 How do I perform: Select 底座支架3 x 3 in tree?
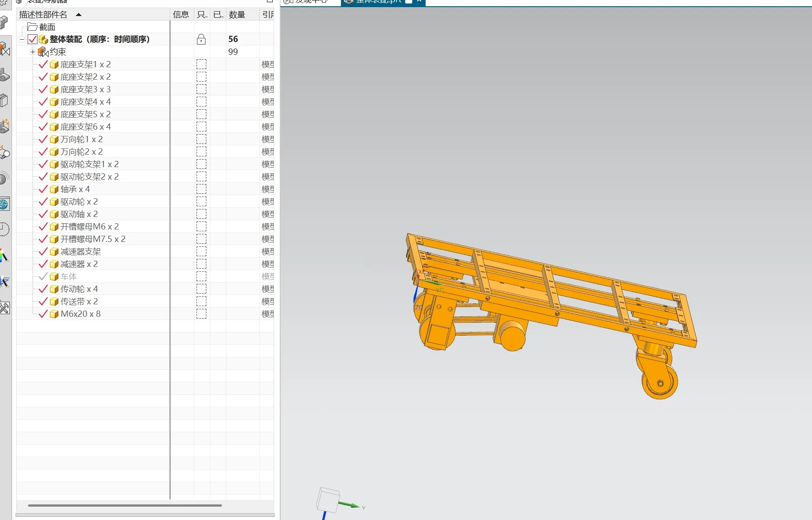pyautogui.click(x=86, y=89)
